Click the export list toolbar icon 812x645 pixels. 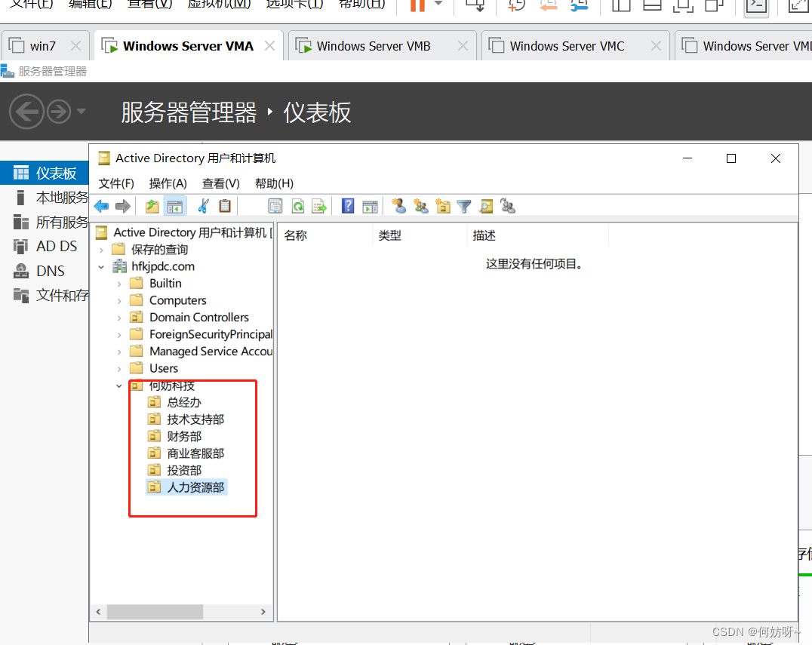point(318,206)
